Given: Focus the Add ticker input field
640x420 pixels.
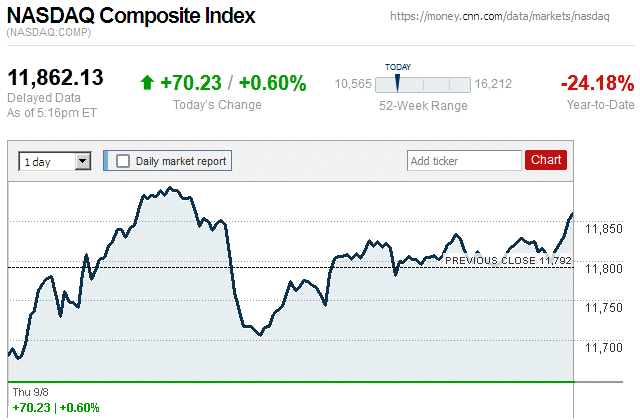Looking at the screenshot, I should pyautogui.click(x=464, y=160).
